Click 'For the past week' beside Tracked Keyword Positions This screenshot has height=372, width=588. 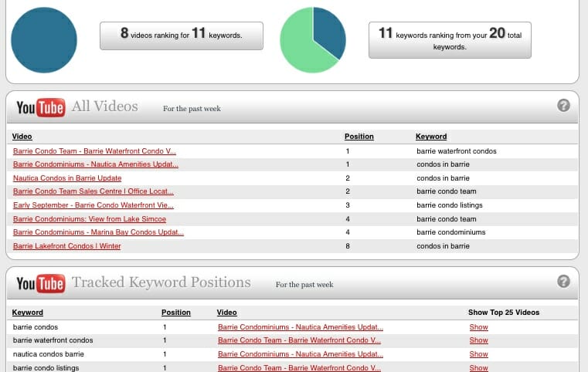point(304,285)
